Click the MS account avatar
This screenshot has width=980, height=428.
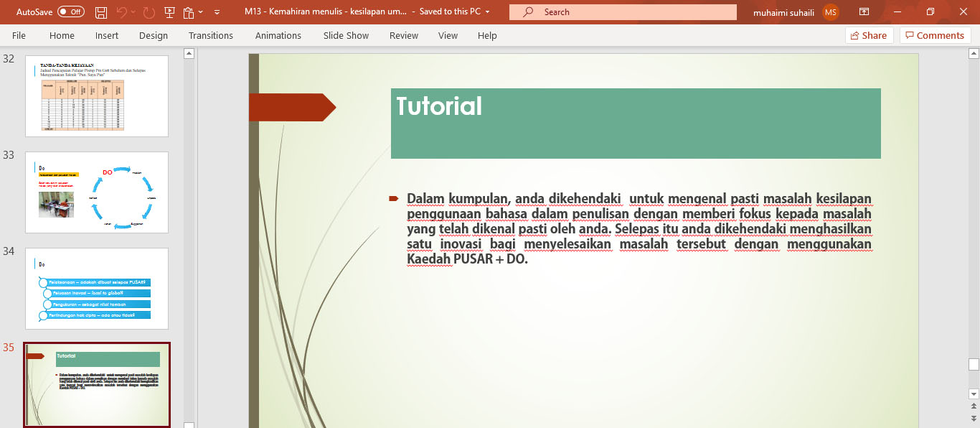pyautogui.click(x=830, y=12)
